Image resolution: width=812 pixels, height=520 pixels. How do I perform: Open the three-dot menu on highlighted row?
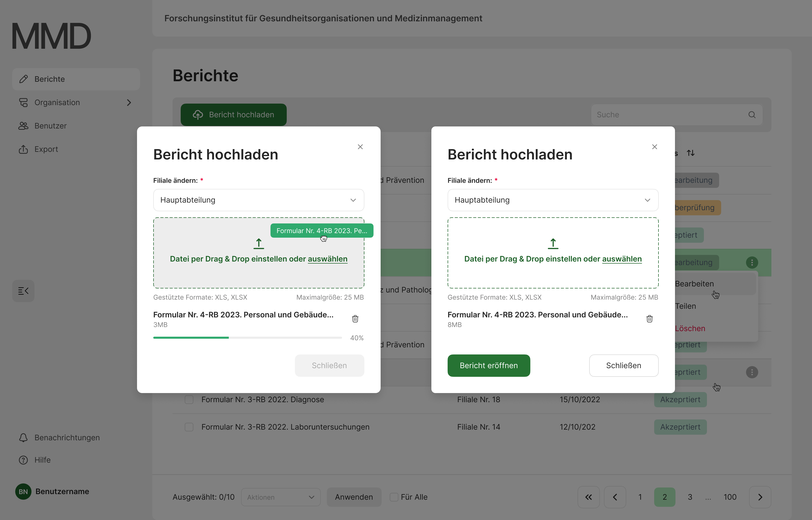[x=752, y=262]
